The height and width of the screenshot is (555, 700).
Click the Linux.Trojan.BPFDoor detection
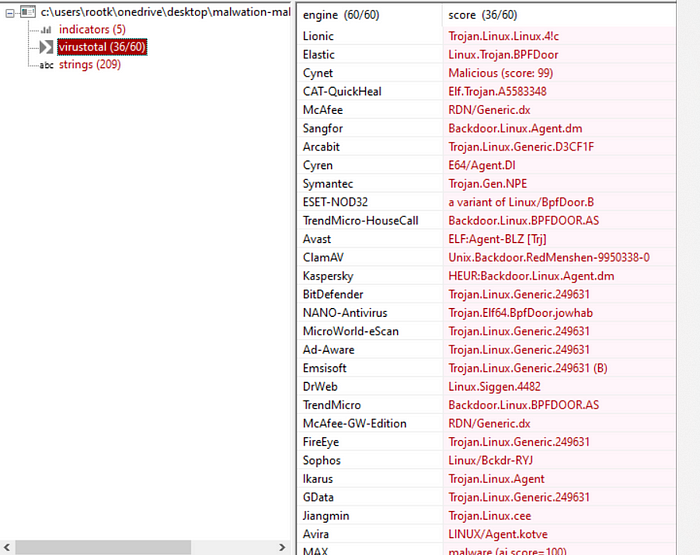pos(503,54)
